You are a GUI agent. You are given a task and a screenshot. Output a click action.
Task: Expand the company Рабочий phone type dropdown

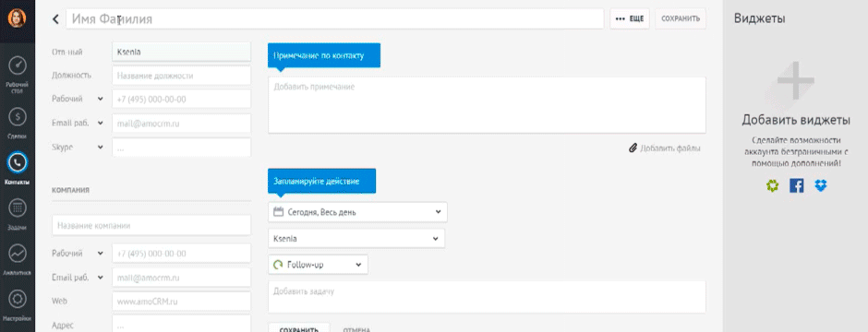pos(101,253)
